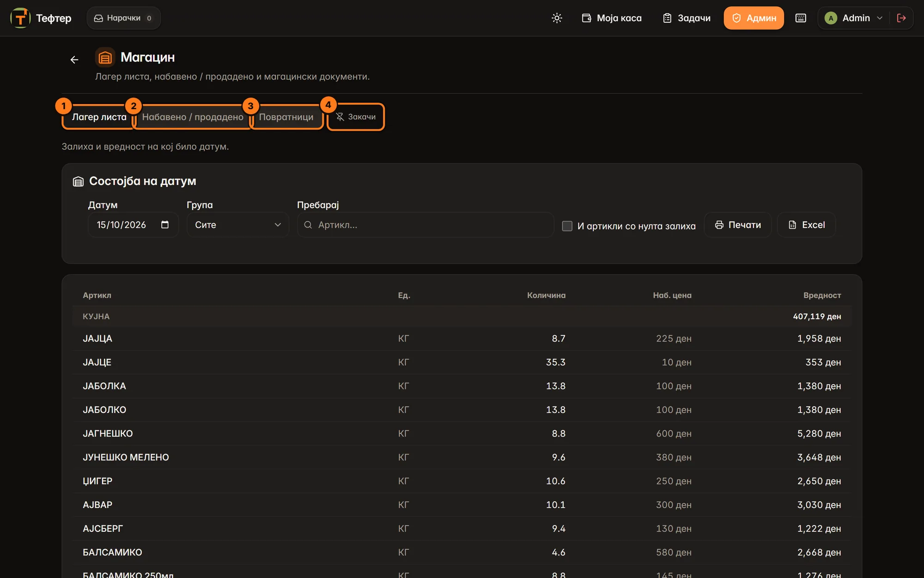The height and width of the screenshot is (578, 924).
Task: Select the БАЛСАМИКО row
Action: 462,553
